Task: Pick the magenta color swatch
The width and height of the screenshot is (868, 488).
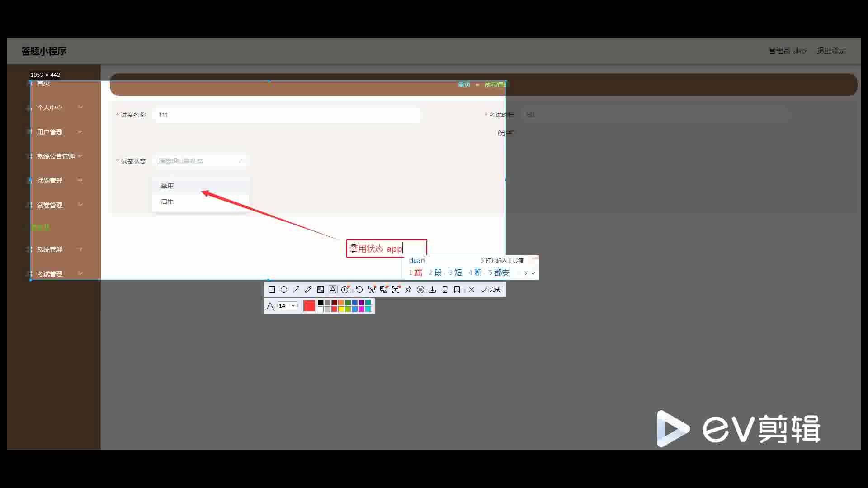Action: point(361,309)
